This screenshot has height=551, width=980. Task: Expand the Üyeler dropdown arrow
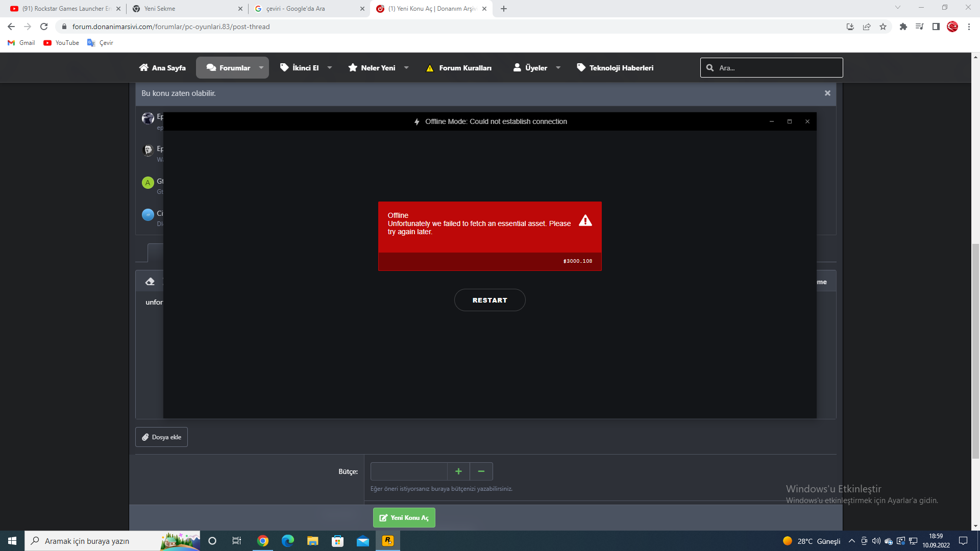pyautogui.click(x=558, y=68)
